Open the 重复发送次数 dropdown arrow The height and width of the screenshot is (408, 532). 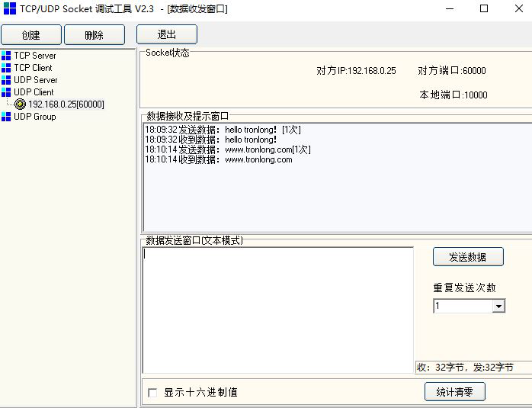(498, 306)
